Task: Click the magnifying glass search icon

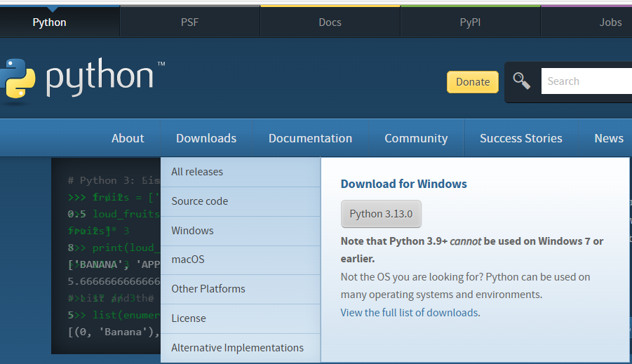Action: click(x=521, y=81)
